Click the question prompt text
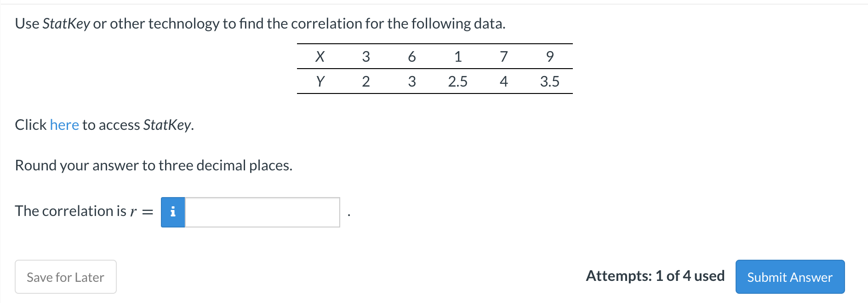 click(260, 23)
